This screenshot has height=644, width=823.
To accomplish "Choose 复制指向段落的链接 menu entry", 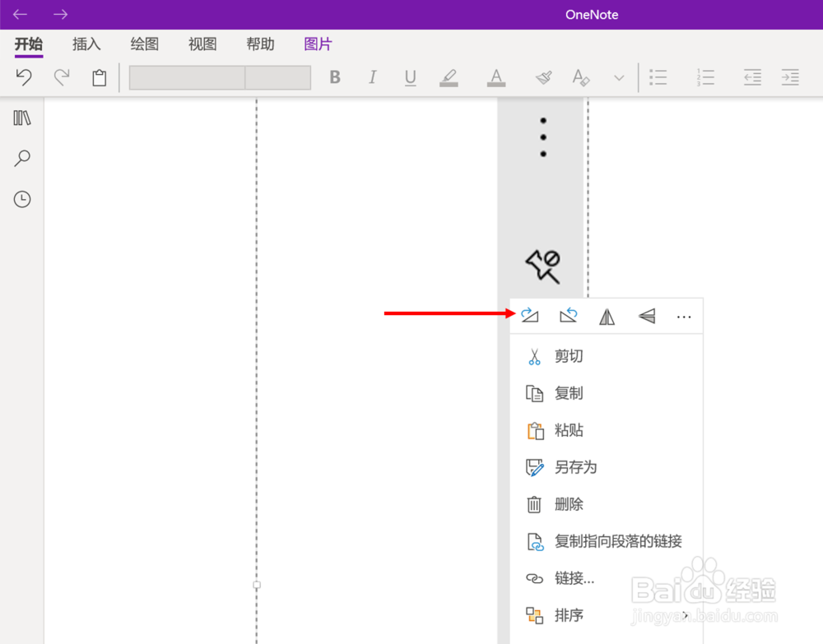I will [607, 541].
